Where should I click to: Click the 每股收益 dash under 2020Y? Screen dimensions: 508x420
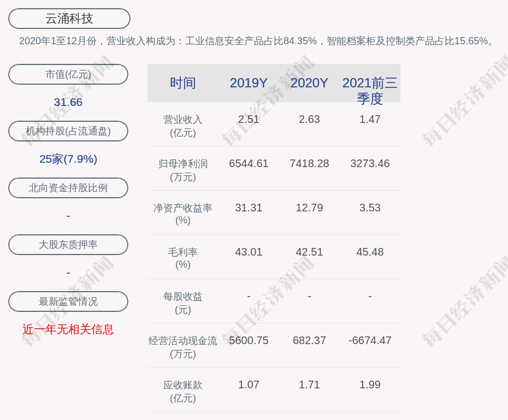click(309, 297)
